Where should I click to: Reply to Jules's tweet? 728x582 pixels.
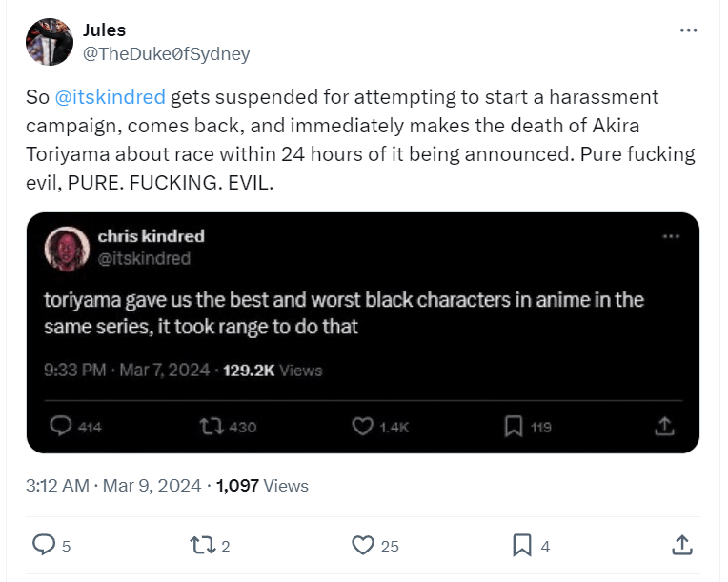[x=45, y=545]
